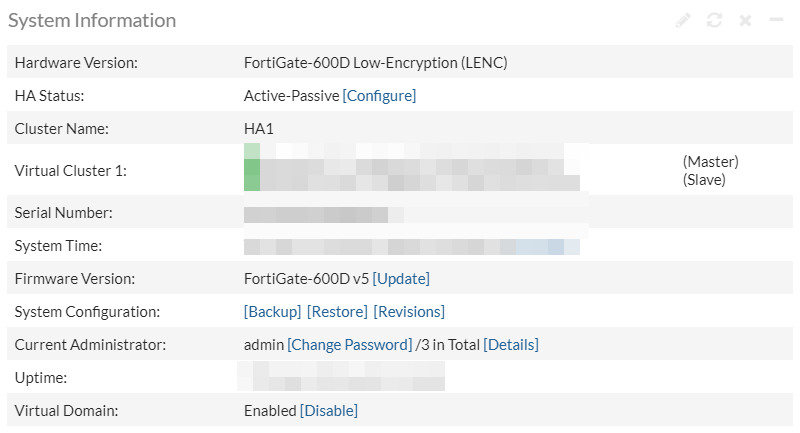Image resolution: width=800 pixels, height=433 pixels.
Task: Select the (Slave) label text
Action: (x=704, y=180)
